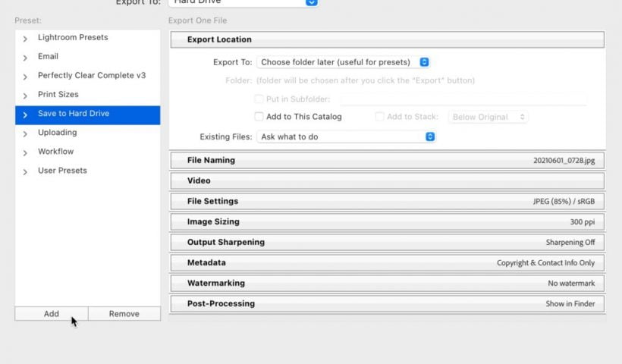Open the Export To folder dropdown
The image size is (622, 364).
pos(344,62)
